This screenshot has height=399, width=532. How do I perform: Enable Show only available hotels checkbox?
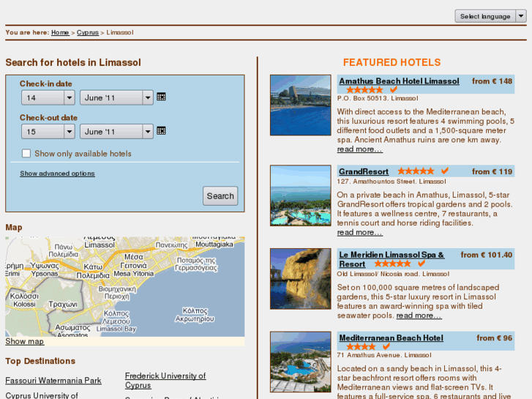[26, 154]
